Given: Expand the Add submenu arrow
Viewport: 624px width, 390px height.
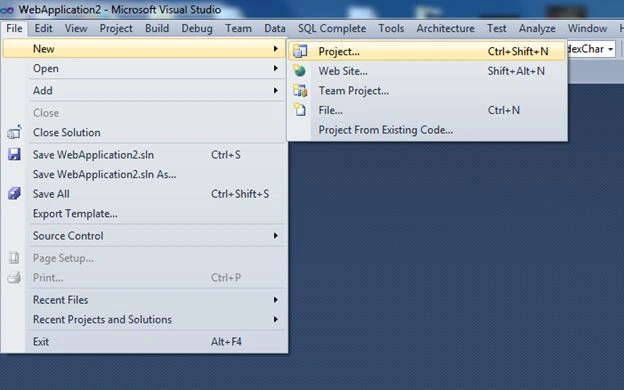Looking at the screenshot, I should (275, 91).
